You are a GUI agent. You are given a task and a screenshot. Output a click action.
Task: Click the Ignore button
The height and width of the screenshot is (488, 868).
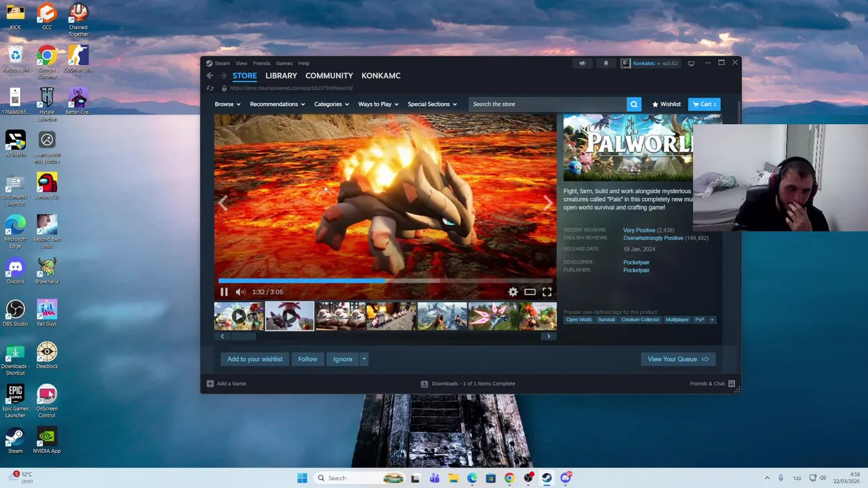tap(342, 359)
